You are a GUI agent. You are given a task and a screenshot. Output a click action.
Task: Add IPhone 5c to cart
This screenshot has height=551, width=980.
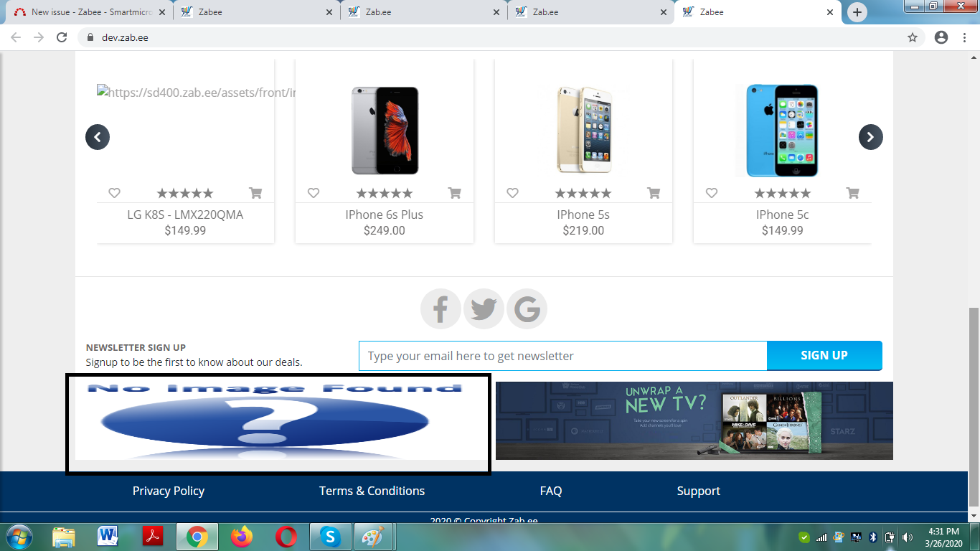(852, 193)
